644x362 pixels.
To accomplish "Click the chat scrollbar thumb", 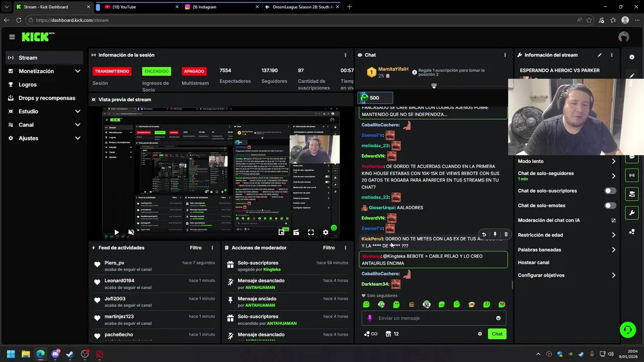I will [512, 285].
